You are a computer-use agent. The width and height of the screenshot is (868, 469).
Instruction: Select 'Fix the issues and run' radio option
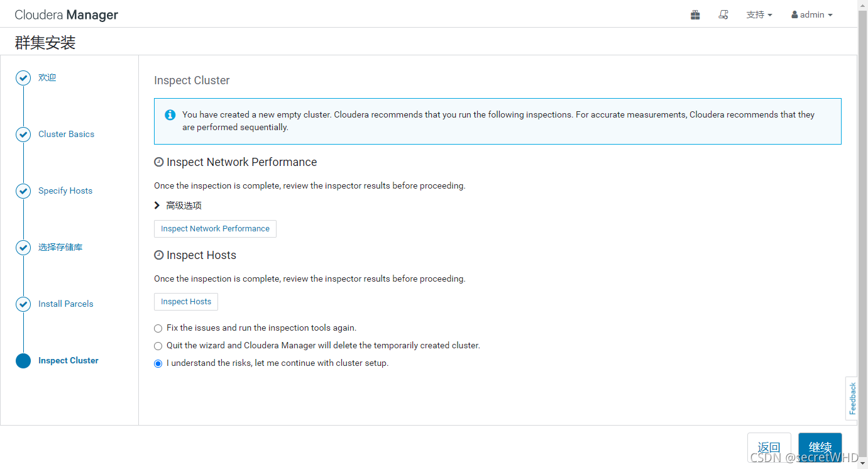[158, 328]
